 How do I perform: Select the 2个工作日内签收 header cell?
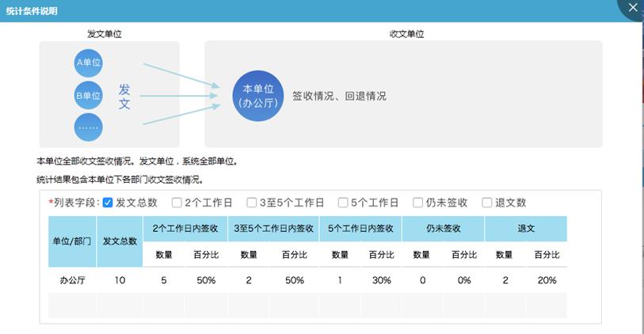pos(185,228)
